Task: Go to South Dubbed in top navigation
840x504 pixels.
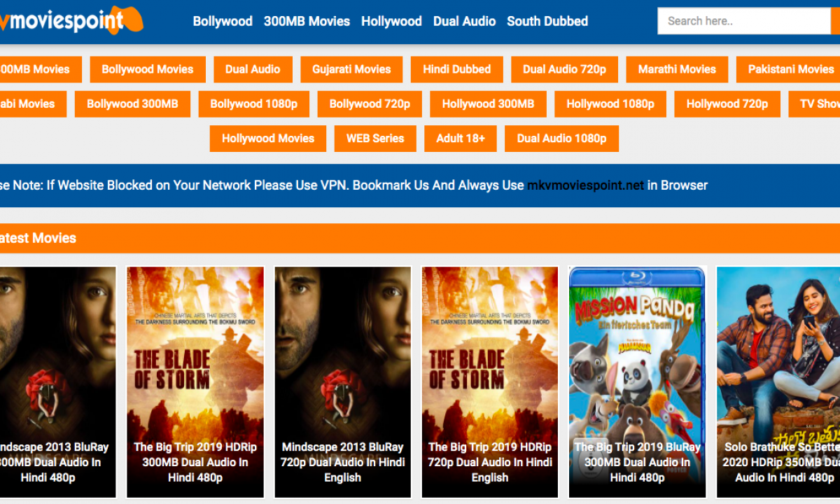Action: coord(547,21)
